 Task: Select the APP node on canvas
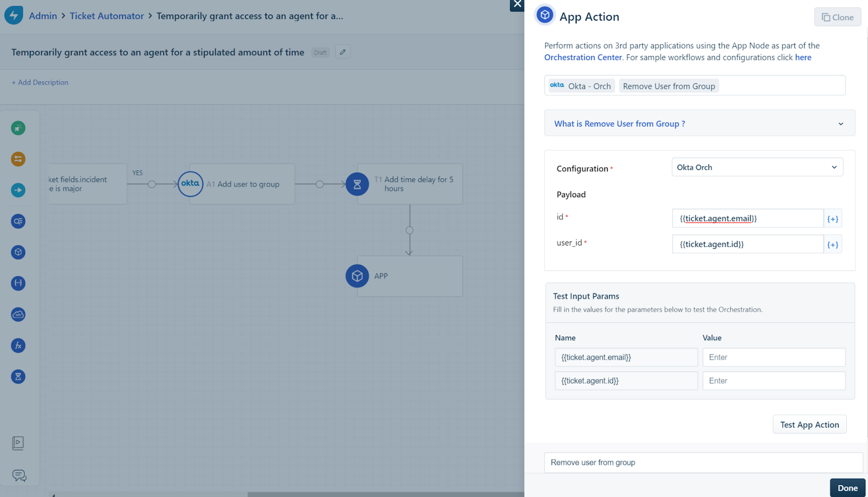coord(410,276)
